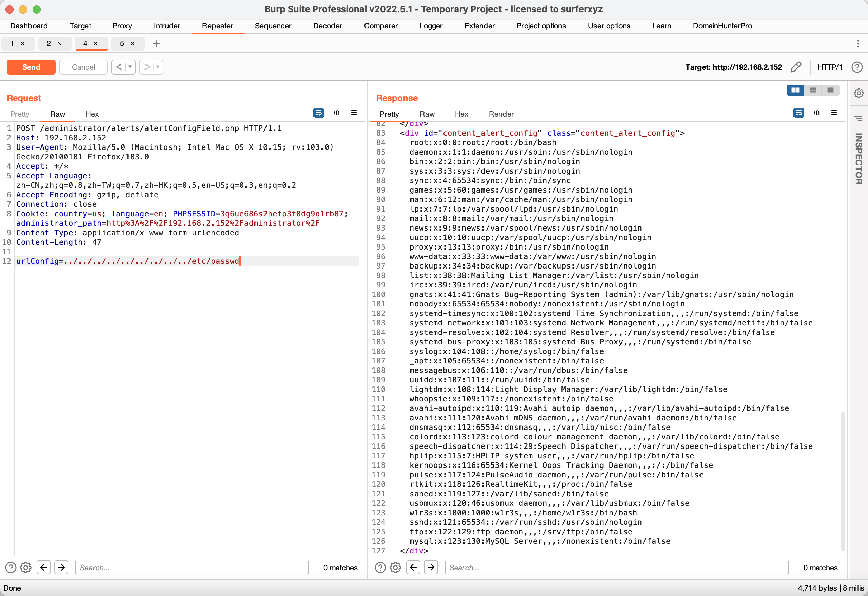Expand the history forward dropdown arrow
This screenshot has height=596, width=868.
click(x=158, y=67)
